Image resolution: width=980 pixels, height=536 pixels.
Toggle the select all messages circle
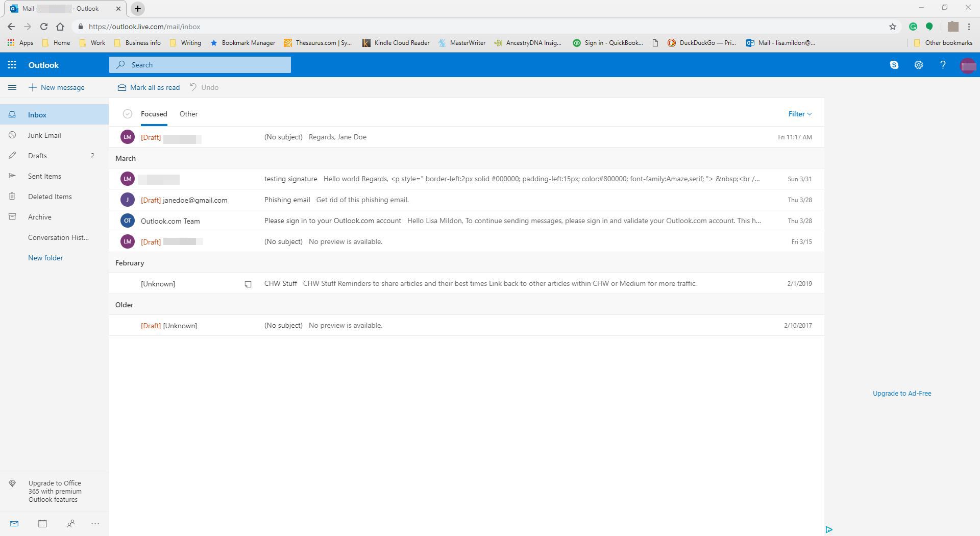point(127,114)
